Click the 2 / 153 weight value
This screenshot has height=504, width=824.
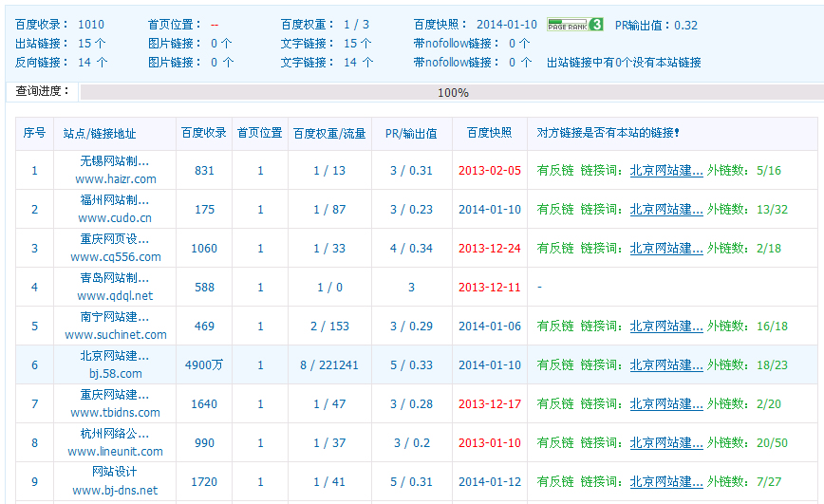[x=329, y=327]
